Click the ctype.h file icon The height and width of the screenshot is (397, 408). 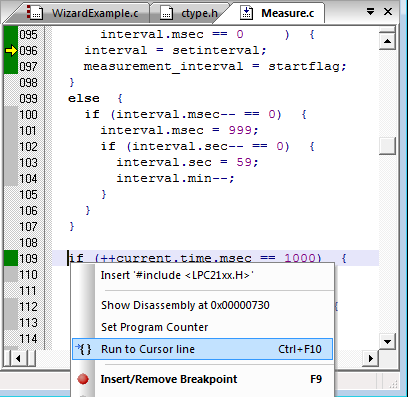166,13
